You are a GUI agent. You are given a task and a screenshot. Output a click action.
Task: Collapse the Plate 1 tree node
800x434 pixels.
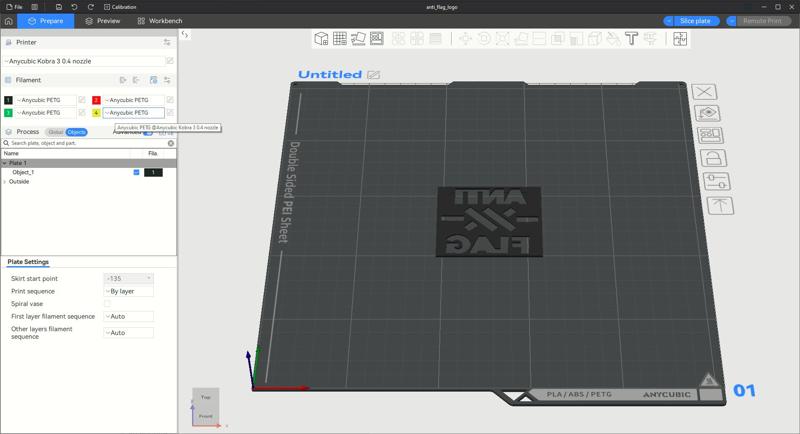[x=5, y=163]
